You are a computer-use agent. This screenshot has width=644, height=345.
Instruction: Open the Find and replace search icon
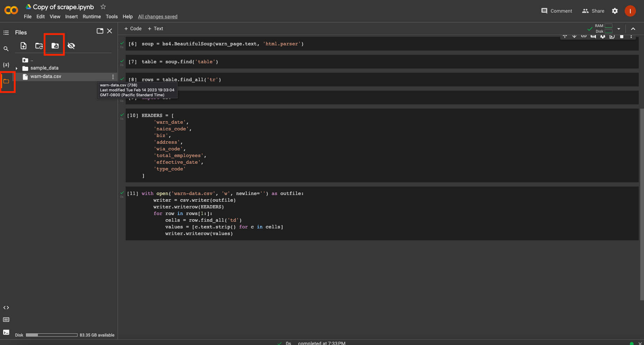(6, 49)
